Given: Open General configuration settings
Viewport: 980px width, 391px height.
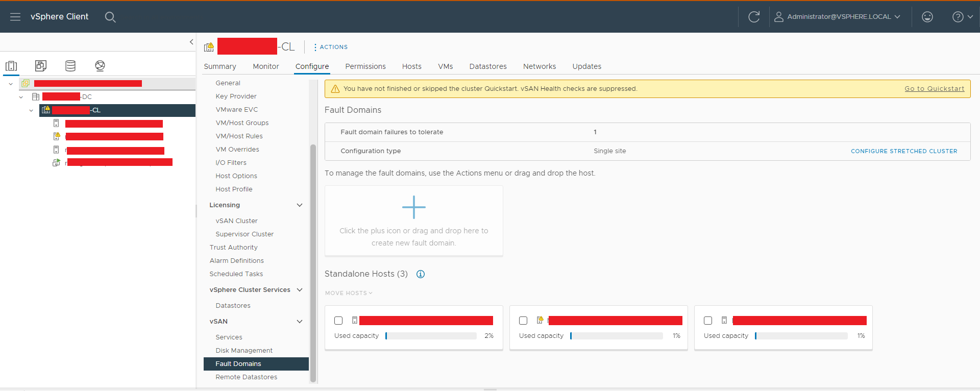Looking at the screenshot, I should (228, 83).
